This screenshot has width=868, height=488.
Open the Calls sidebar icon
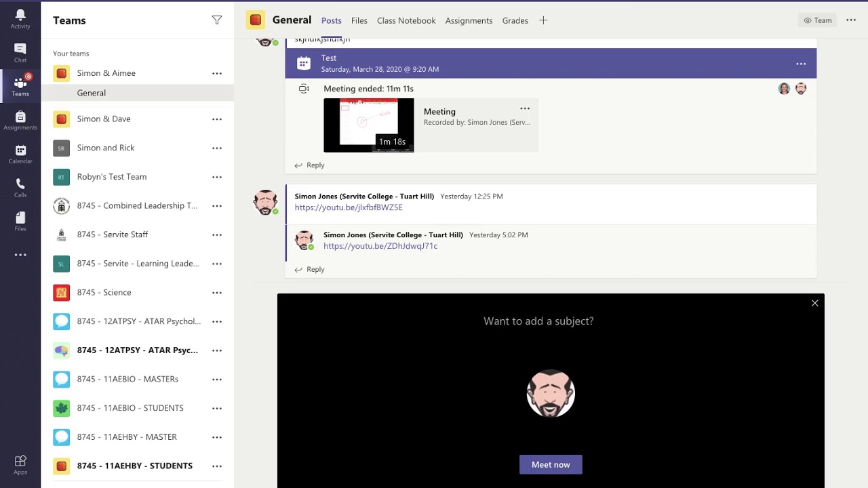20,188
